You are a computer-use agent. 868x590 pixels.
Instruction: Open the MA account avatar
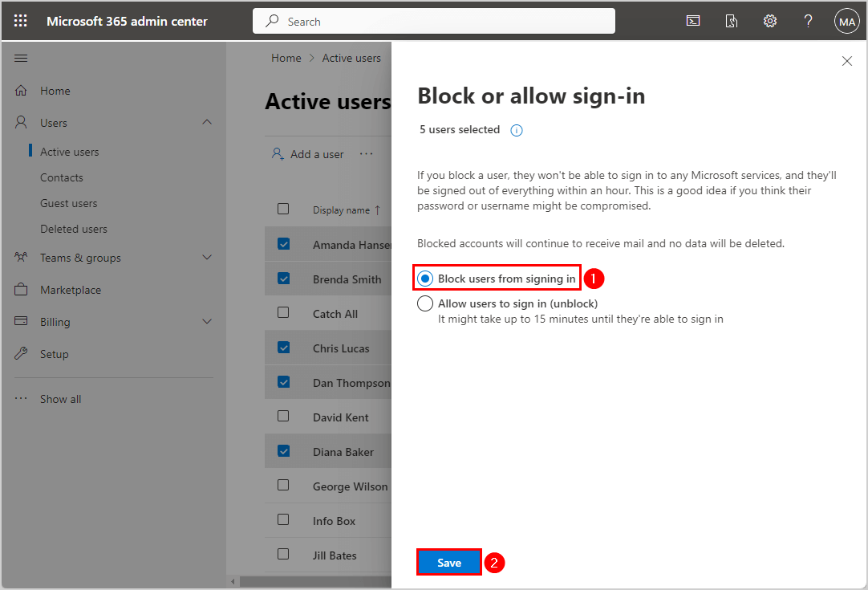[846, 22]
